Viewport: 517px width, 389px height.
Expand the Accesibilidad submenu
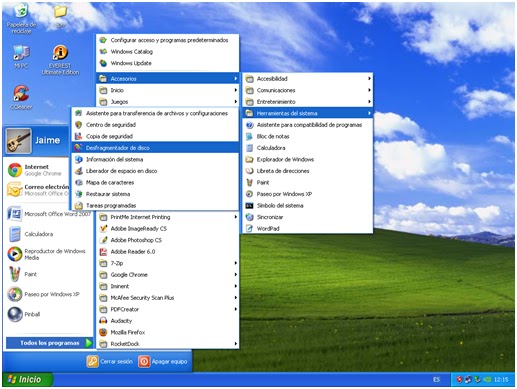tap(307, 79)
